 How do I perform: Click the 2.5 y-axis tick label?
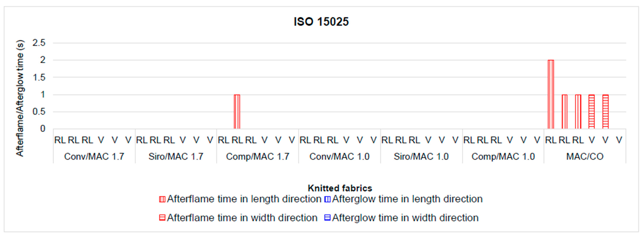coord(39,43)
